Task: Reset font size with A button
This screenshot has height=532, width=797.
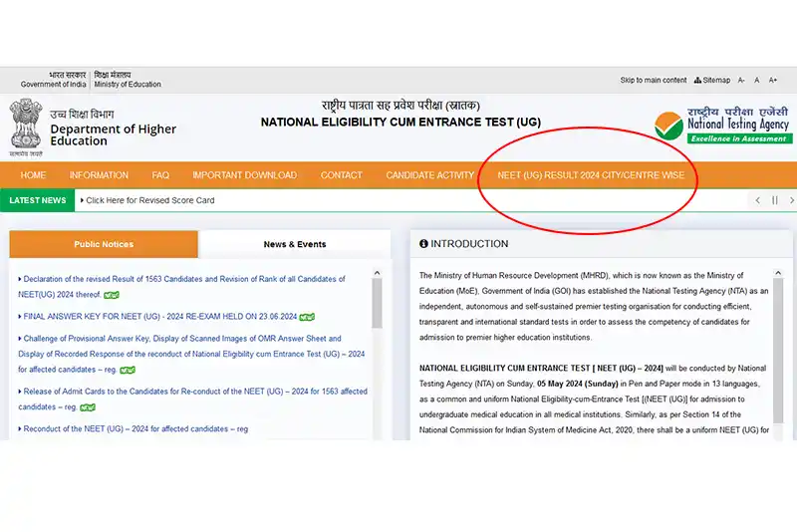Action: click(x=757, y=81)
